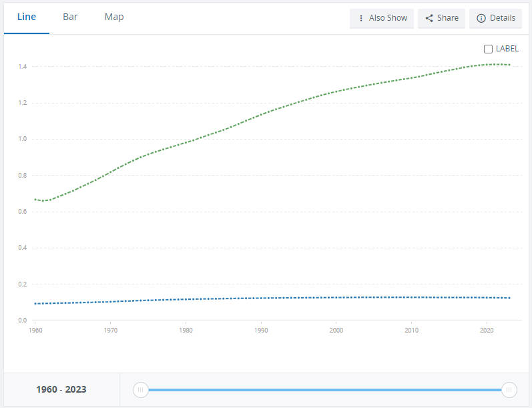The image size is (532, 408).
Task: Click the 0.2 y-axis label
Action: click(23, 284)
